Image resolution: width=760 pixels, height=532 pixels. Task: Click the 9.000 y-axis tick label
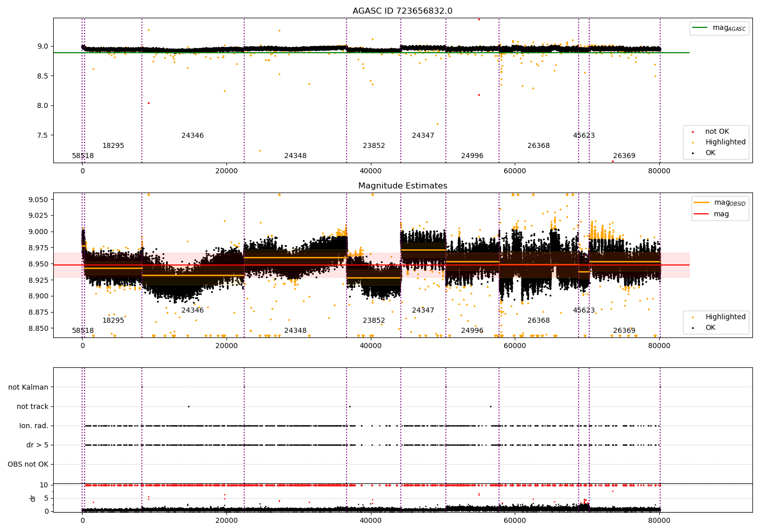click(x=38, y=232)
